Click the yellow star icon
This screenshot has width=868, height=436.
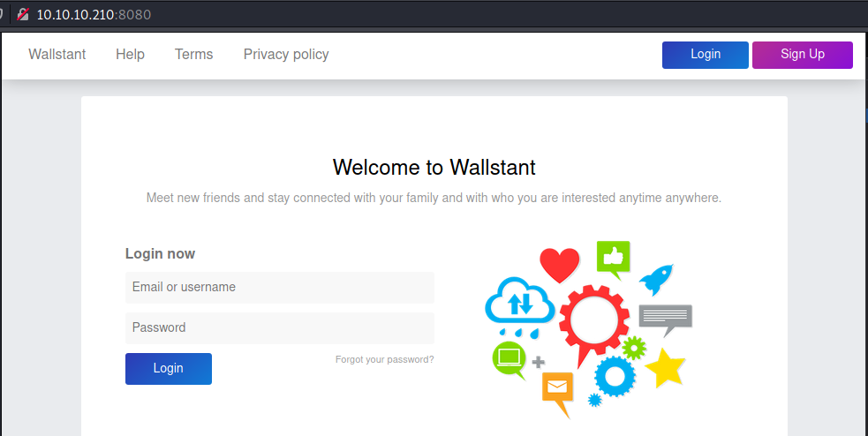click(x=665, y=369)
